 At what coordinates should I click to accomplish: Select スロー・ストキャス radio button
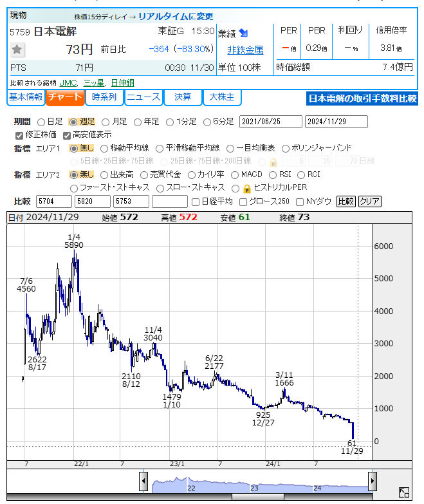[x=160, y=189]
